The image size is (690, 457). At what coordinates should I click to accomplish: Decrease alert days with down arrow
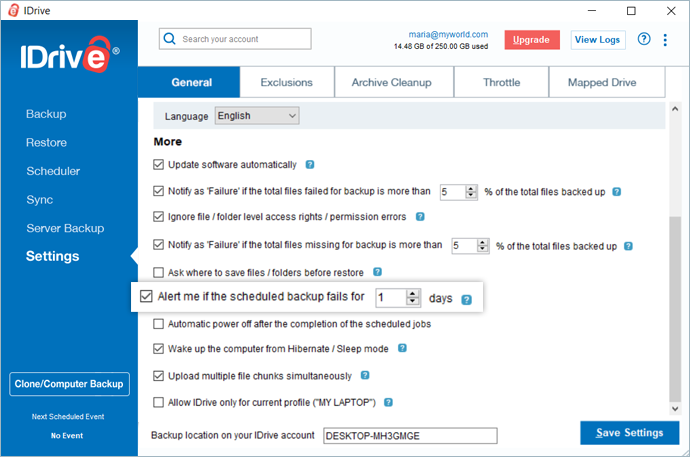[x=413, y=301]
